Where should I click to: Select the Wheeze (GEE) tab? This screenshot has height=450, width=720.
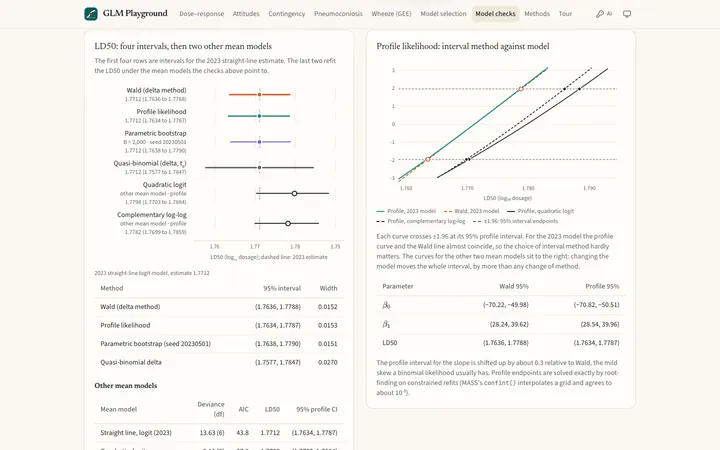pos(391,14)
